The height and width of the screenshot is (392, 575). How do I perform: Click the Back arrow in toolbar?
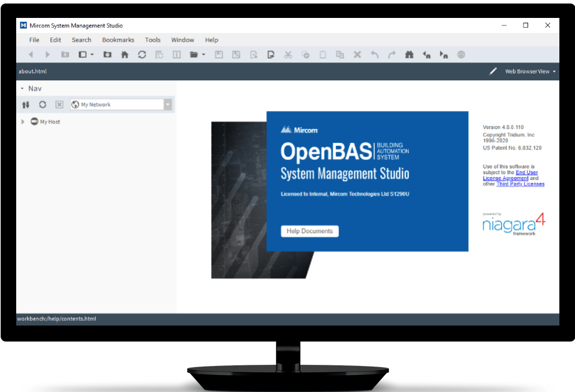pyautogui.click(x=31, y=54)
